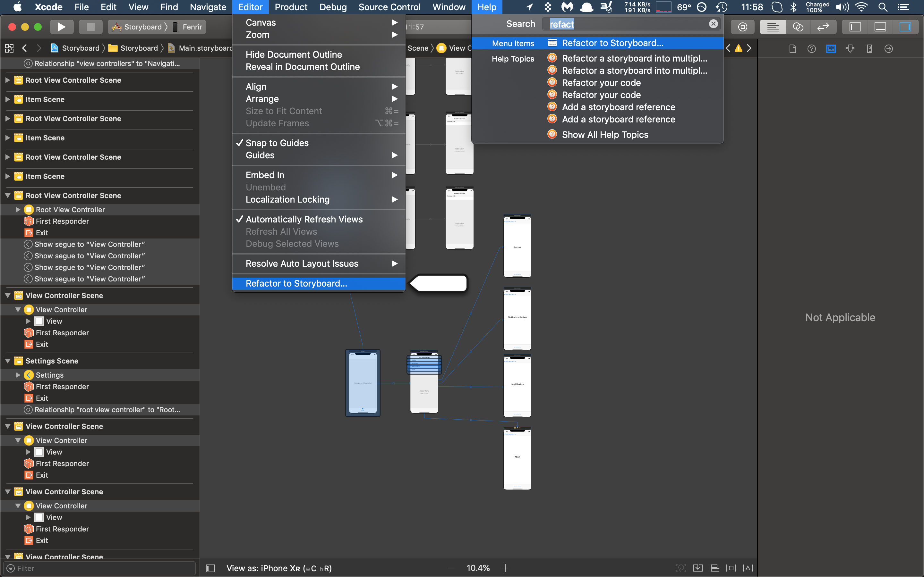The height and width of the screenshot is (577, 924).
Task: Click the Run (play) button
Action: tap(61, 27)
